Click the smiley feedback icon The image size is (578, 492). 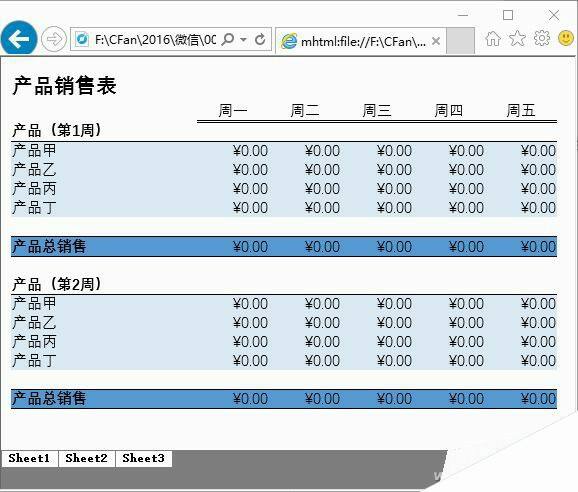(x=566, y=38)
